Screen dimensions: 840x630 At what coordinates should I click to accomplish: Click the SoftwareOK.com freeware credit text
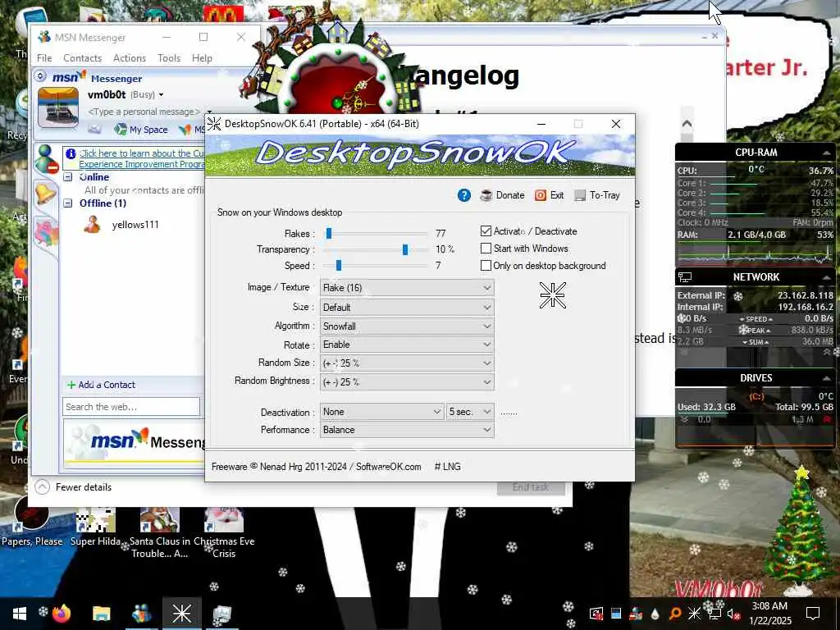point(316,467)
